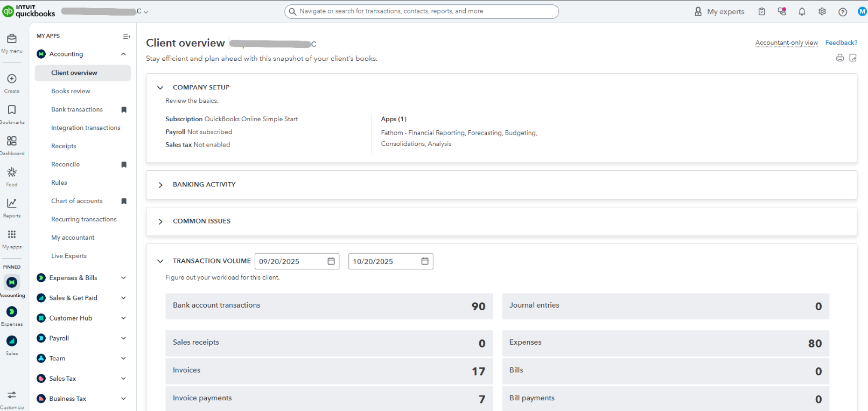The height and width of the screenshot is (411, 868).
Task: Expand the Customer Hub group
Action: click(x=123, y=318)
